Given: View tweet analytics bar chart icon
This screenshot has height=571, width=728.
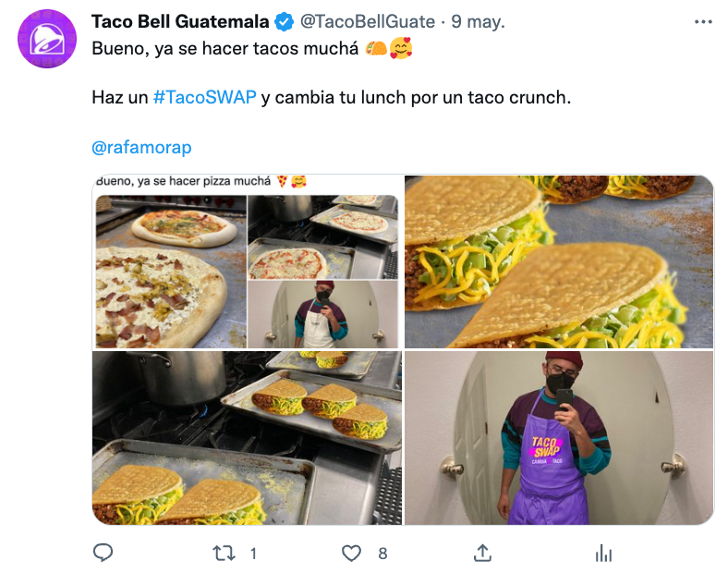Looking at the screenshot, I should tap(603, 553).
